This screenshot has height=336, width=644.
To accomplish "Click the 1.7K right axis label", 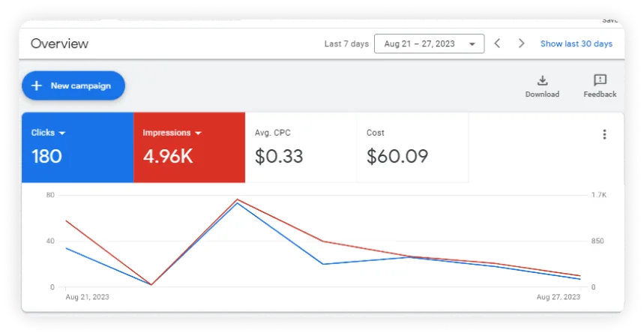I will pos(598,195).
